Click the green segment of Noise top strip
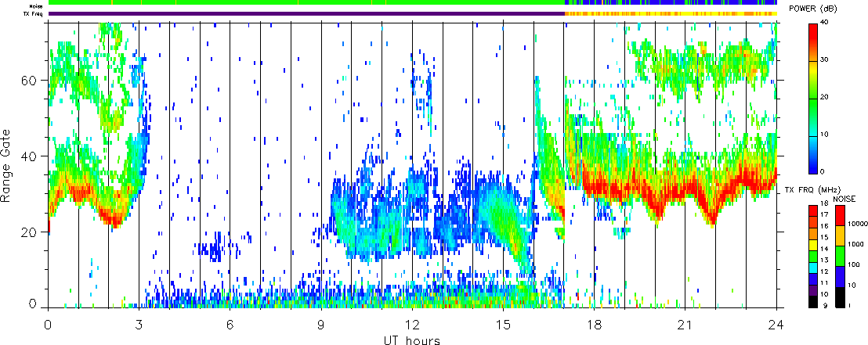Image resolution: width=868 pixels, height=345 pixels. pos(306,3)
